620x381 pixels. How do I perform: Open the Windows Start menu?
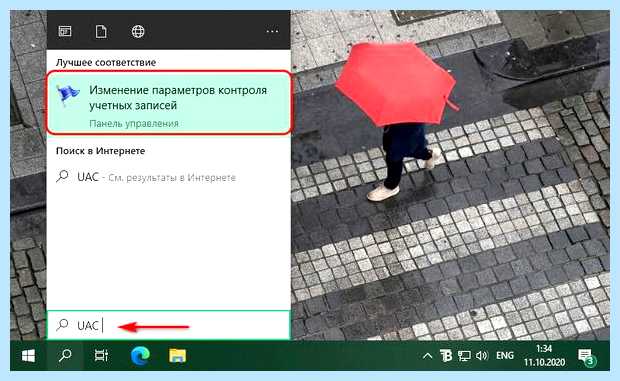tap(28, 356)
